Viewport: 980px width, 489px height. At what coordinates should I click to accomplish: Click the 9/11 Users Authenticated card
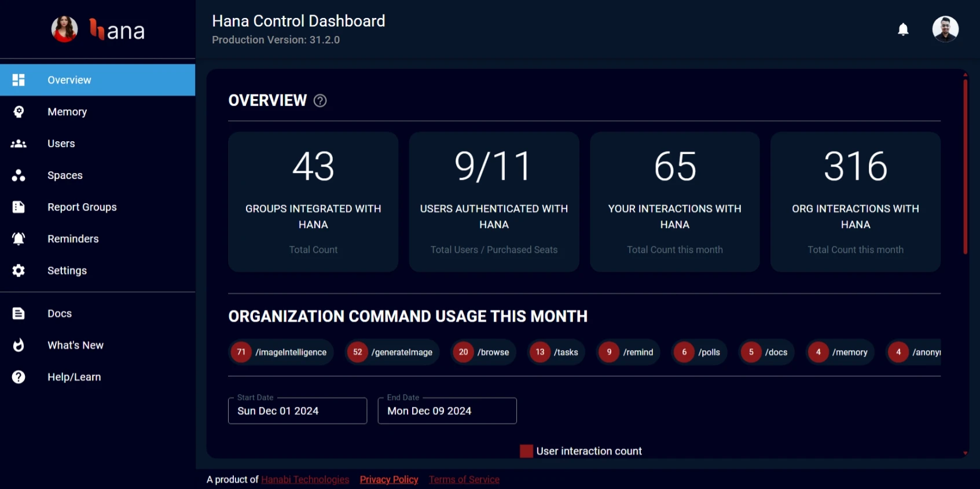(494, 202)
